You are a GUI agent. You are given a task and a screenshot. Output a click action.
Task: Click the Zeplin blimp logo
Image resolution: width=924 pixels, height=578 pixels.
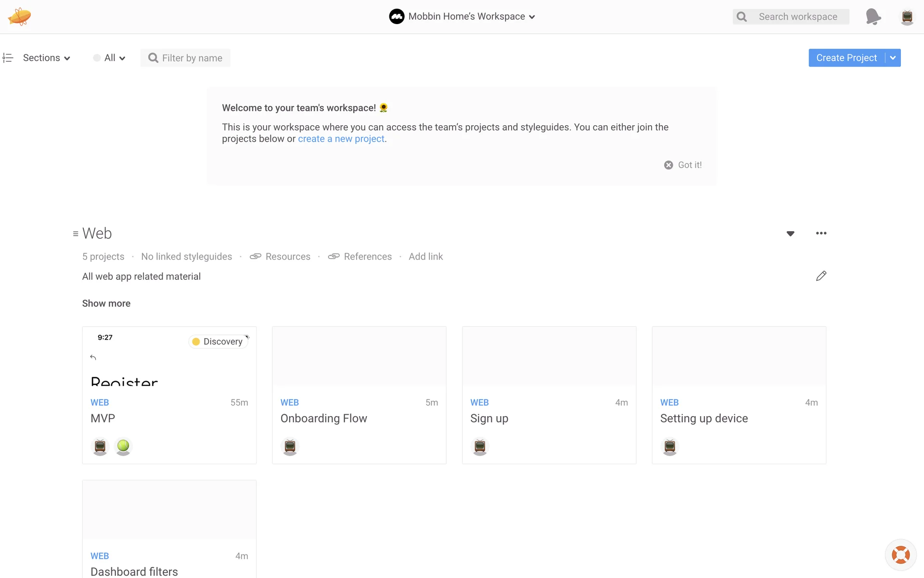pyautogui.click(x=19, y=16)
